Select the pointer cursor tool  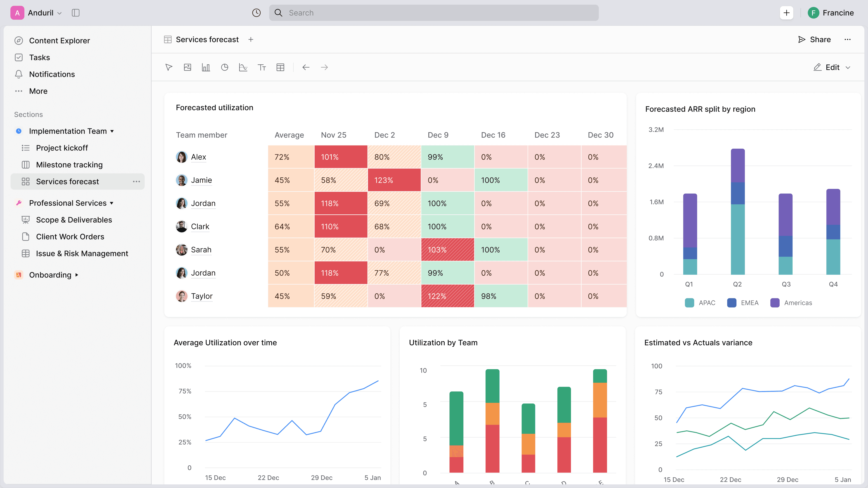(x=169, y=67)
